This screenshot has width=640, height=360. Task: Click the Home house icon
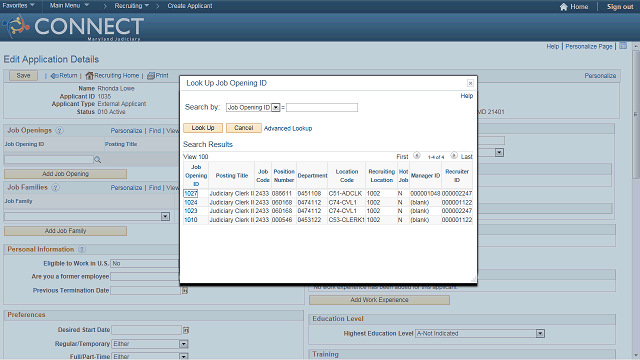564,7
